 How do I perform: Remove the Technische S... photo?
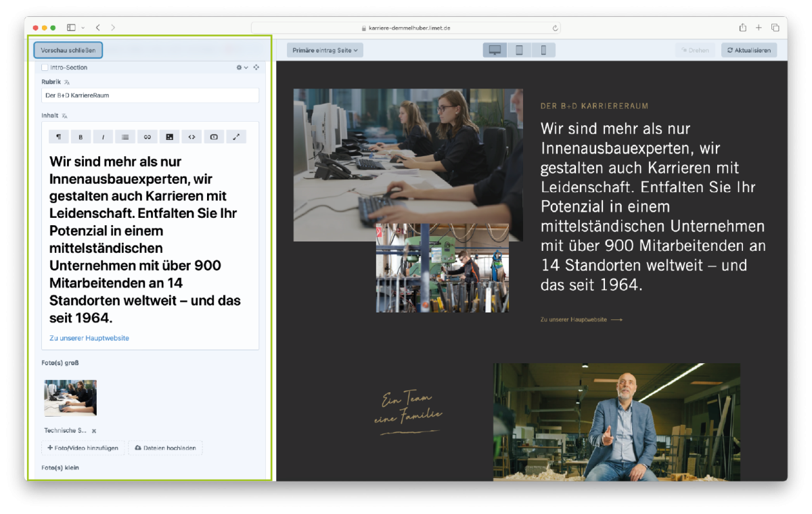pos(94,431)
